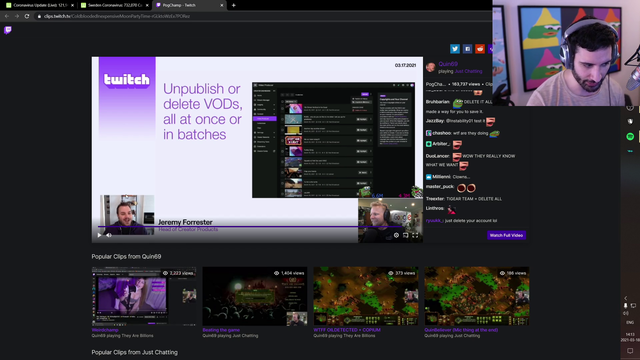Click the DuoLancer chat message
This screenshot has width=640, height=360.
pyautogui.click(x=470, y=160)
